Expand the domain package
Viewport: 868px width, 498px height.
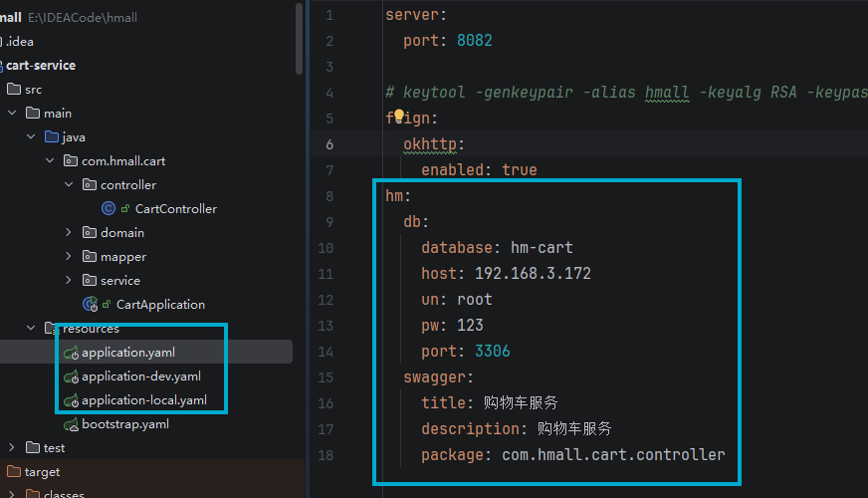[x=69, y=233]
